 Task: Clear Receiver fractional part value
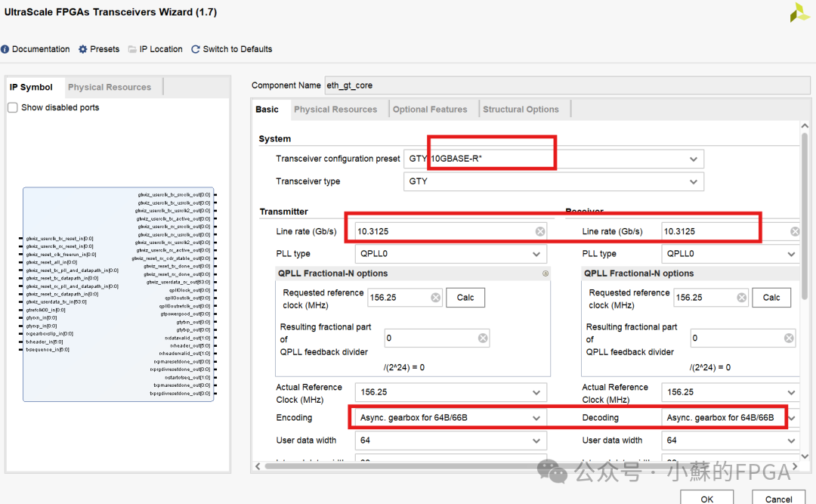(789, 338)
